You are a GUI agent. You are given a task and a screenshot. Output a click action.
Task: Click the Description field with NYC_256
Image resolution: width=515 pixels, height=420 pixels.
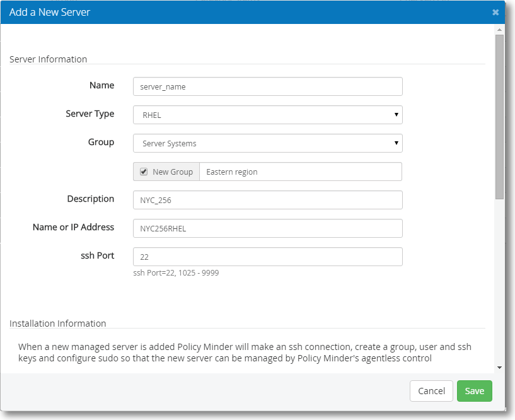coord(268,200)
